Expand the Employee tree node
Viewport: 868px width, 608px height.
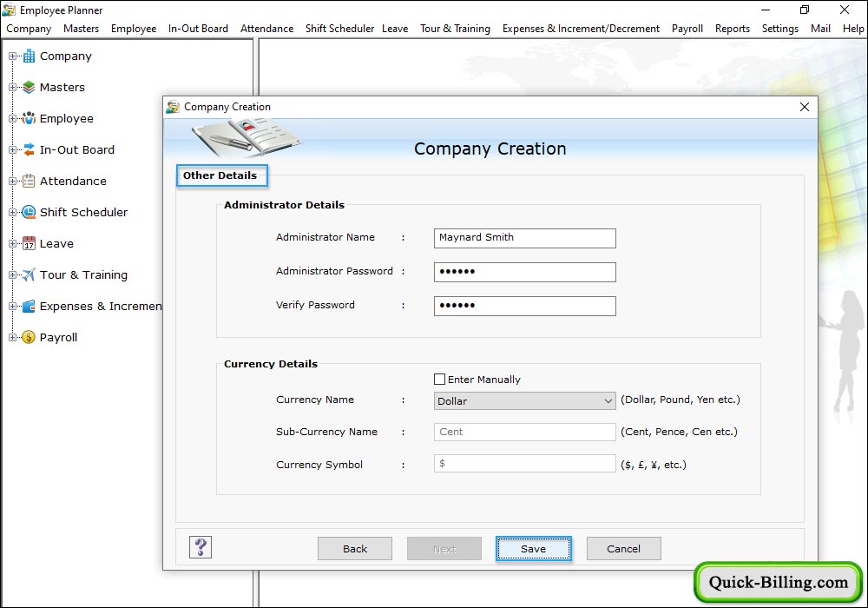point(12,118)
